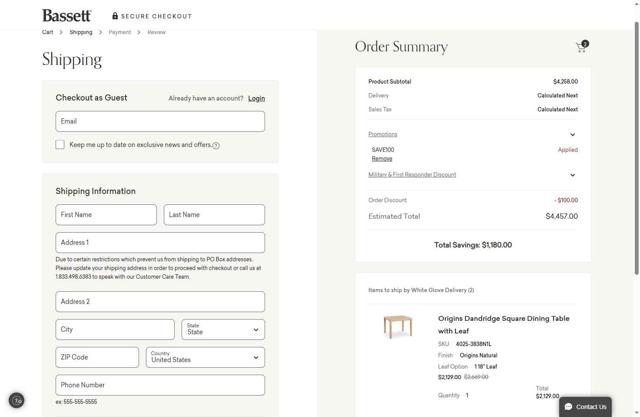Click the Order Discount -$100.00 amount

pos(566,200)
